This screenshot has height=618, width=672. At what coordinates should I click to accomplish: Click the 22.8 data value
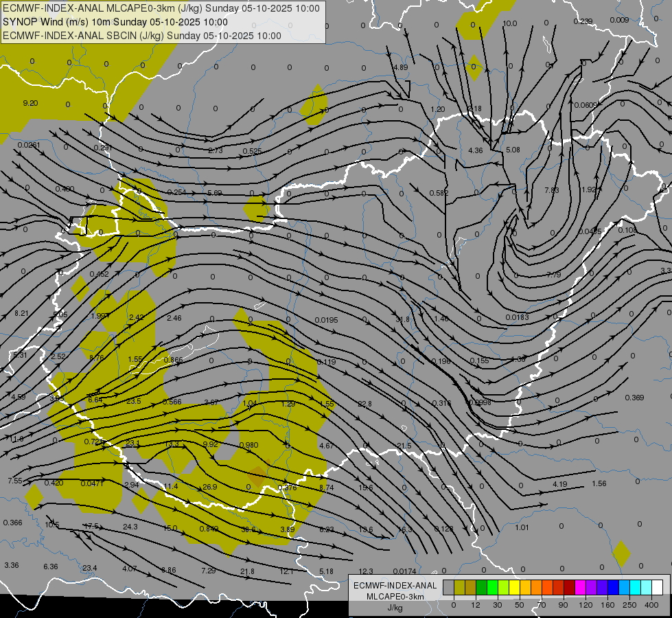click(x=364, y=404)
